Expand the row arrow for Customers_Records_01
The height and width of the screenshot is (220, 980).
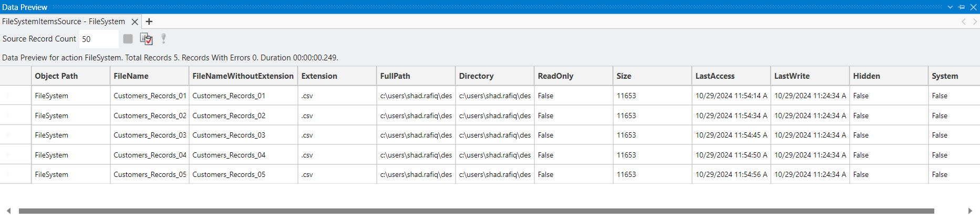(x=8, y=96)
